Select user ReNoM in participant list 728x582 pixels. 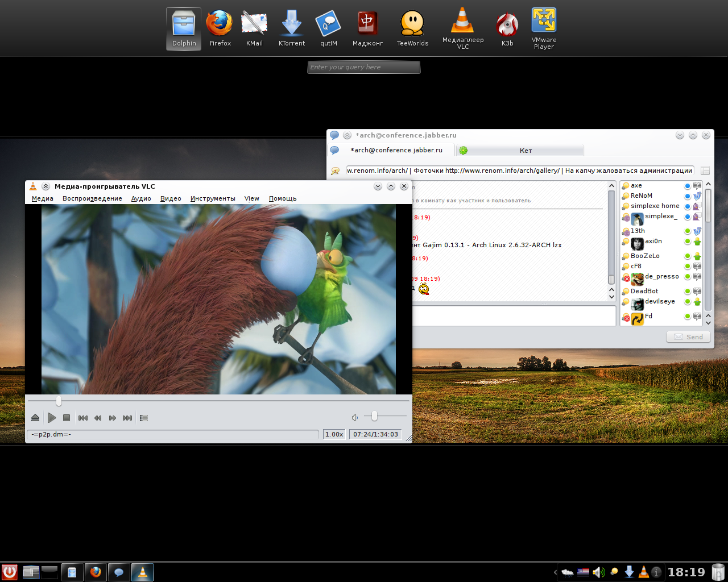(661, 196)
